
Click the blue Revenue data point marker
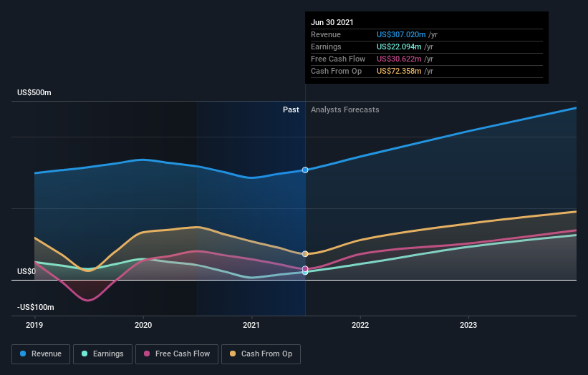pos(305,170)
